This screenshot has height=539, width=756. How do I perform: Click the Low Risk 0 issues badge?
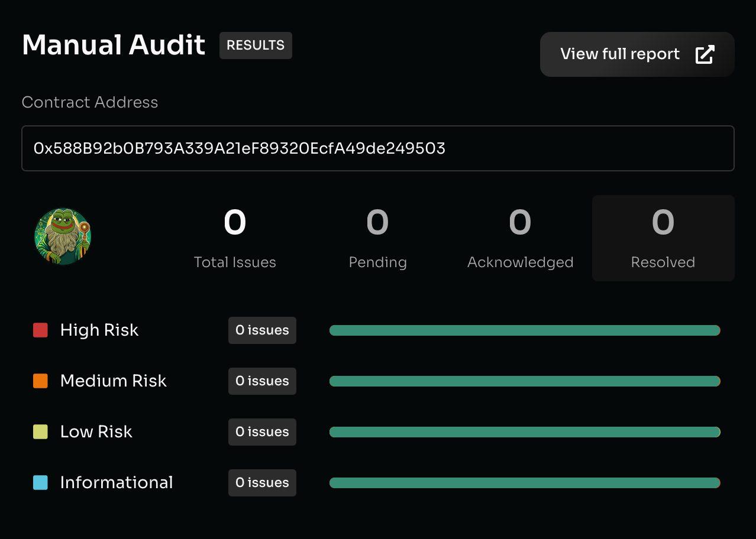tap(262, 432)
